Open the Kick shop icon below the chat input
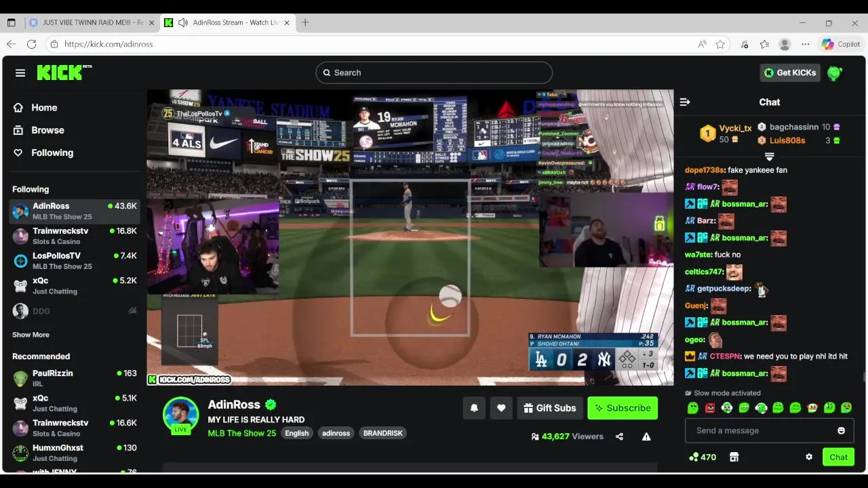 click(734, 457)
